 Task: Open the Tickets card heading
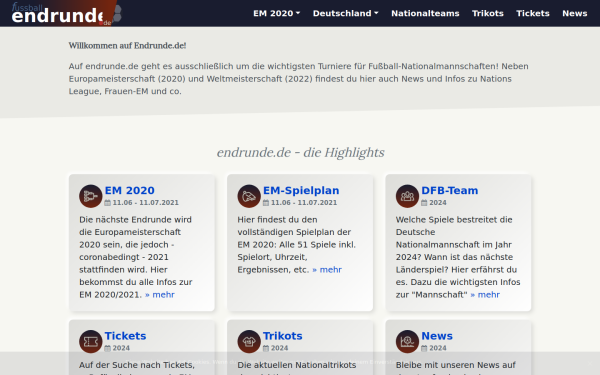[x=126, y=336]
